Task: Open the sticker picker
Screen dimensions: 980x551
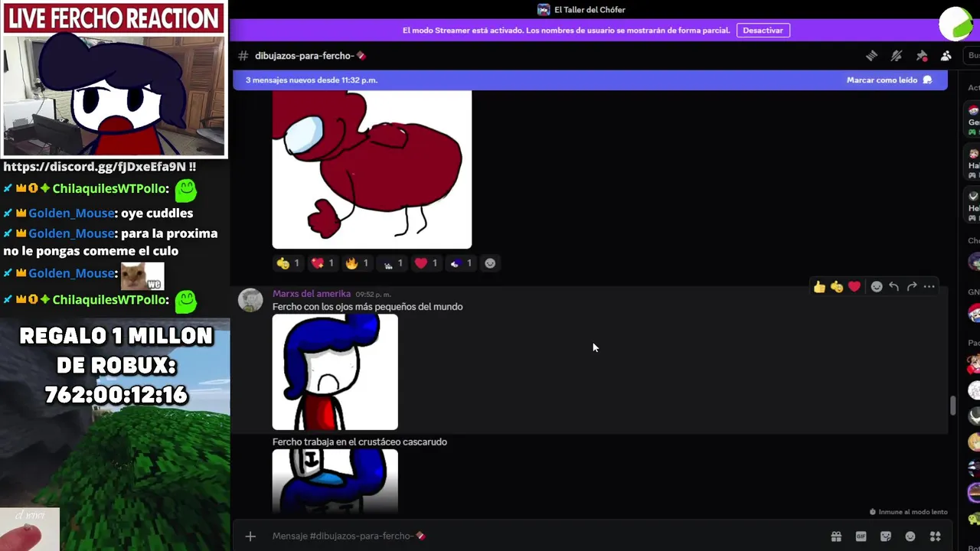Action: (886, 536)
